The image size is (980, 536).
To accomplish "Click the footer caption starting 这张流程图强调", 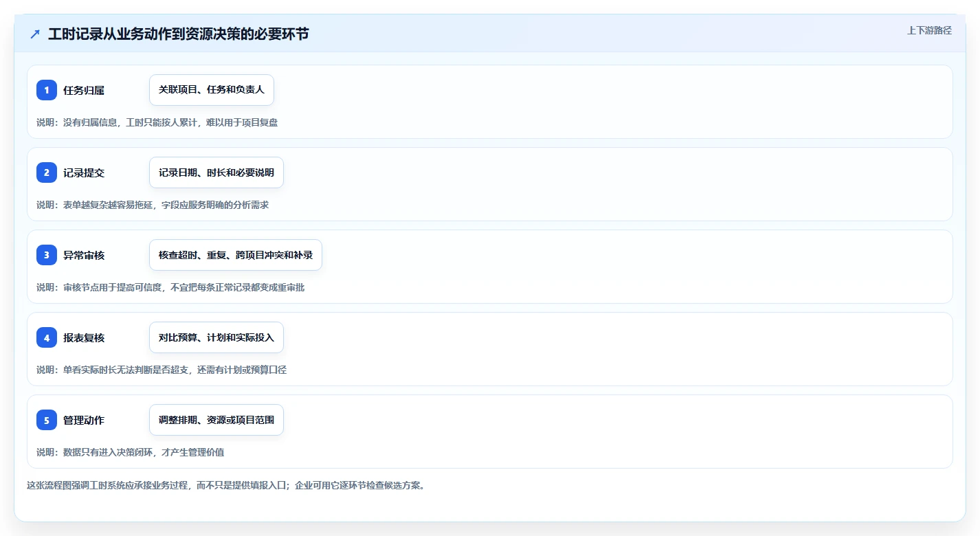I will [226, 485].
